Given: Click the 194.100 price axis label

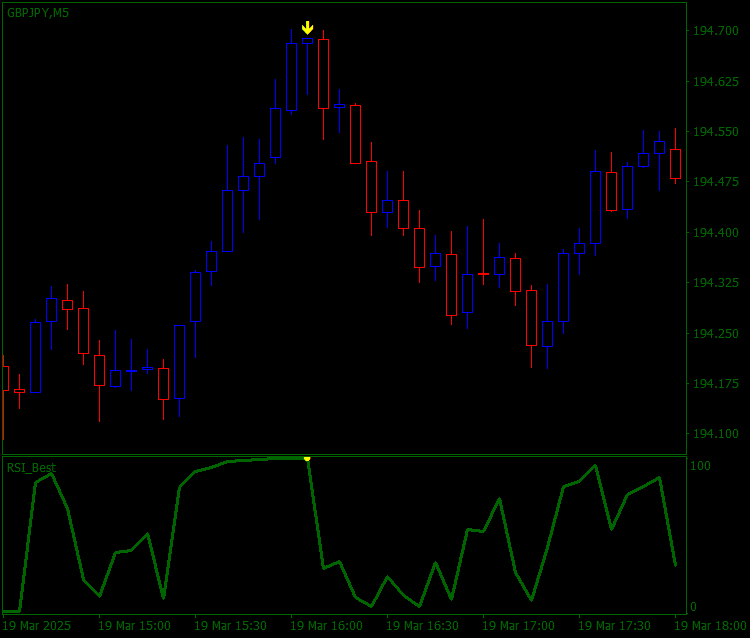Looking at the screenshot, I should pyautogui.click(x=716, y=434).
